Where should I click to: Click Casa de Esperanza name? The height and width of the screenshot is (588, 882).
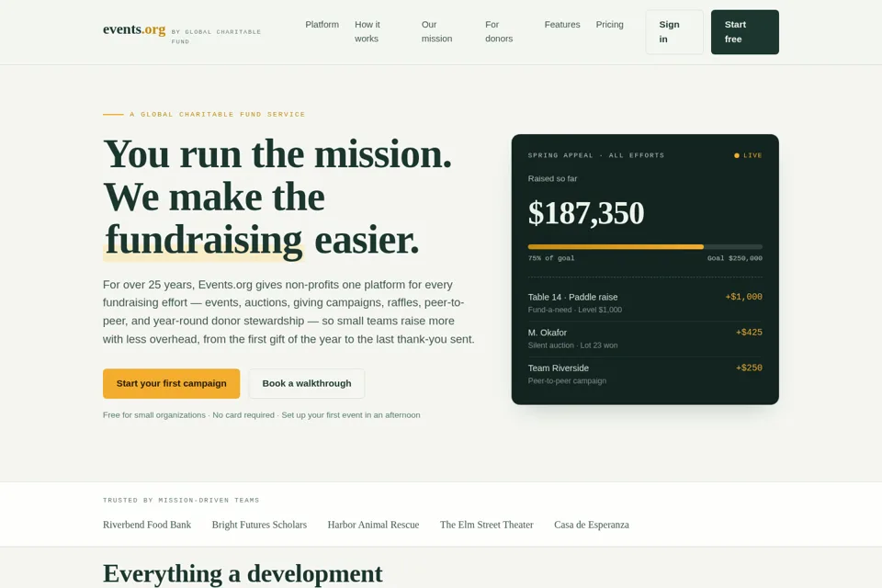click(x=592, y=525)
